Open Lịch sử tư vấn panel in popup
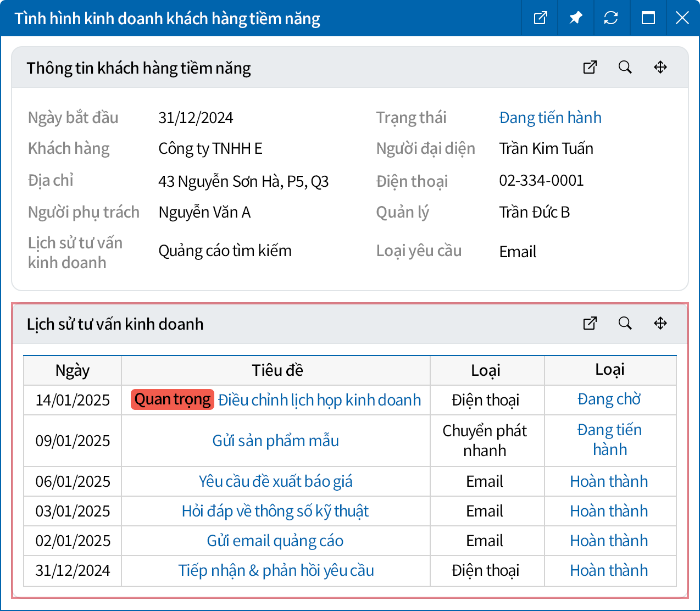Screen dimensions: 700x611 click(590, 323)
